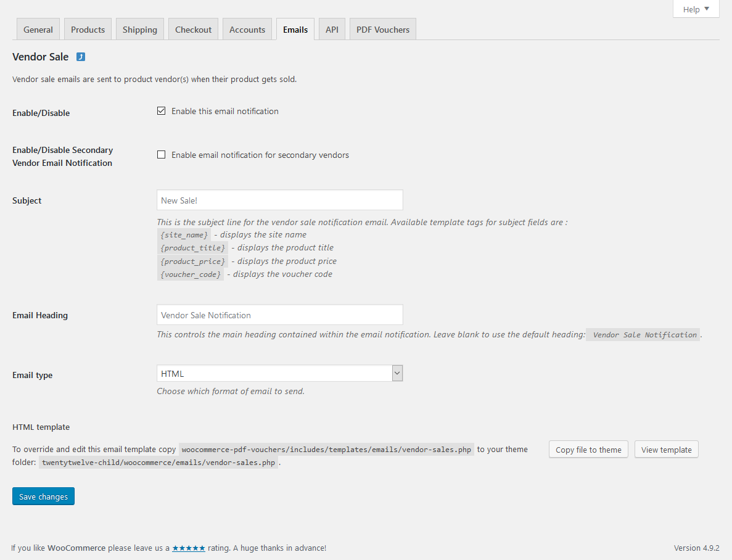Image resolution: width=732 pixels, height=560 pixels.
Task: Switch to the General tab
Action: (38, 30)
